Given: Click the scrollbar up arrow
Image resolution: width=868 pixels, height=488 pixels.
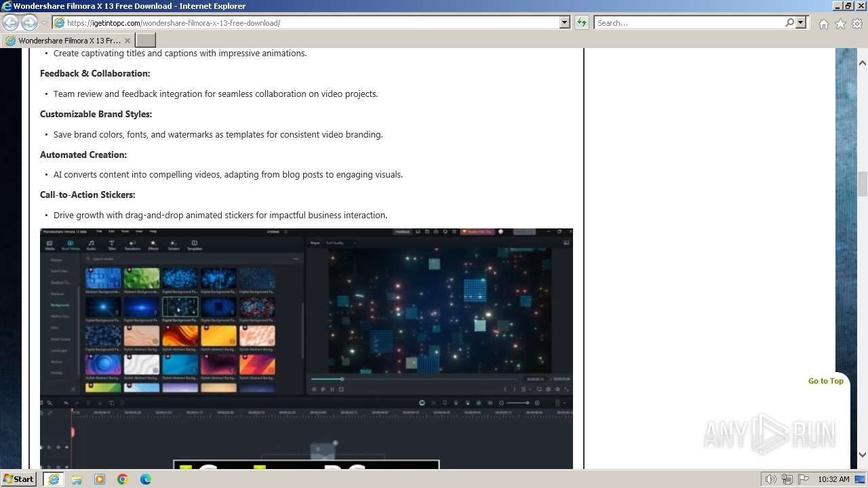Looking at the screenshot, I should 863,63.
